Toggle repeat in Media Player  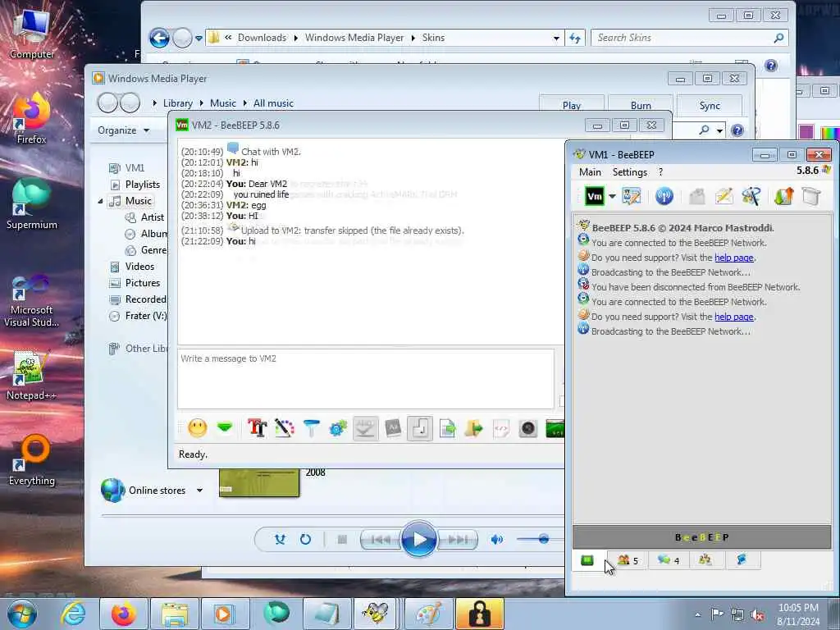coord(305,540)
